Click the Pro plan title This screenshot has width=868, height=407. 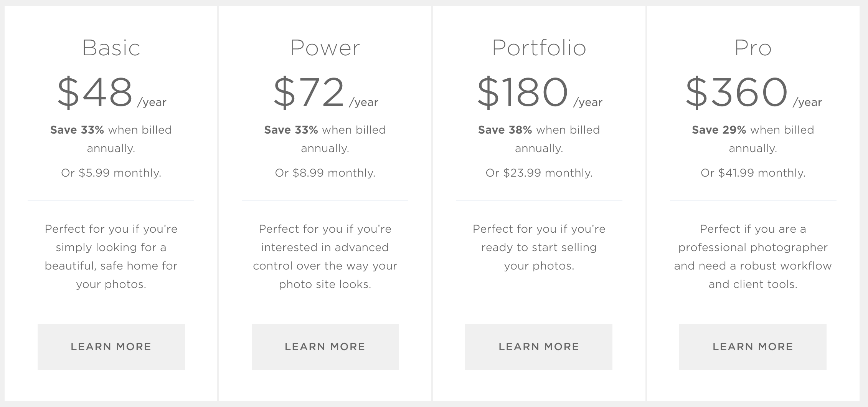point(752,48)
